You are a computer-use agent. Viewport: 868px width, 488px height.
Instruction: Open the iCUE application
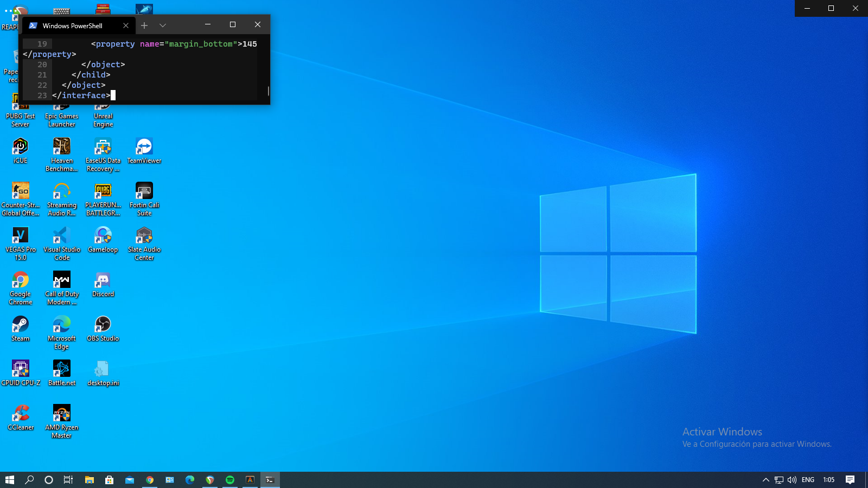pyautogui.click(x=20, y=146)
